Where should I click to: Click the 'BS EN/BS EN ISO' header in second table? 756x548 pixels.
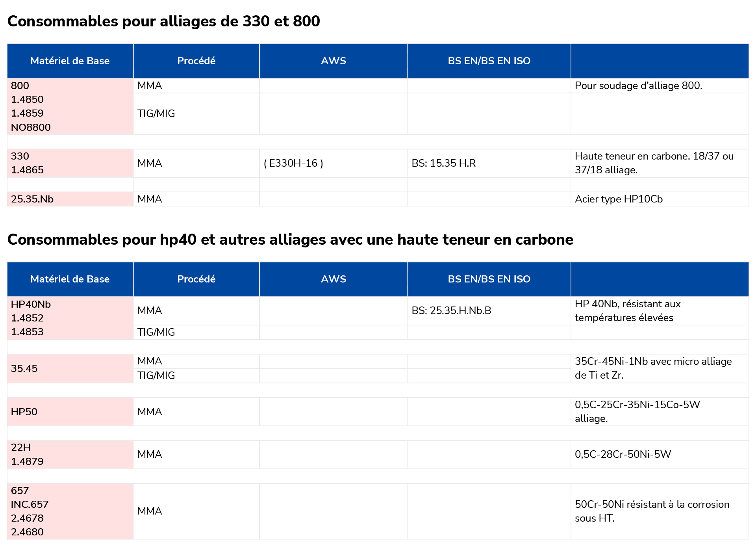(489, 279)
